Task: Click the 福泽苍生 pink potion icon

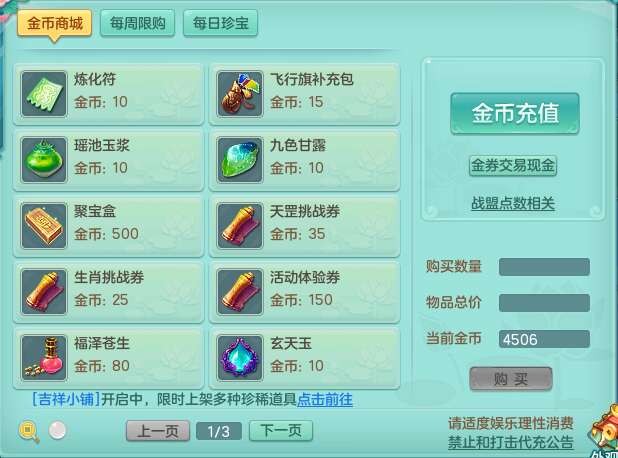Action: pos(44,358)
